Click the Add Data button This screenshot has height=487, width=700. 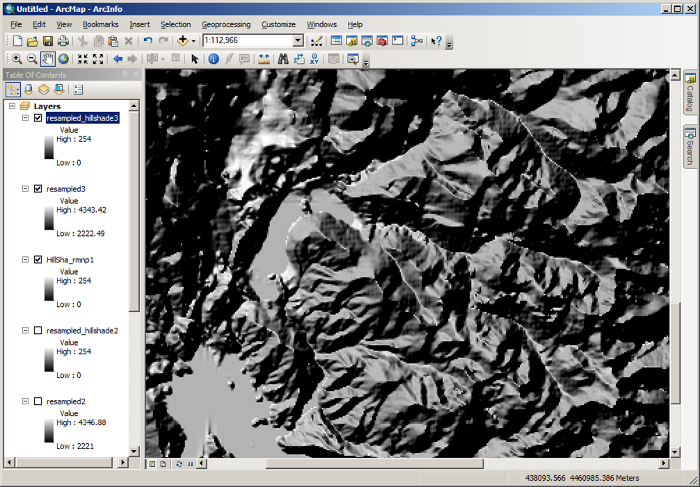tap(184, 41)
